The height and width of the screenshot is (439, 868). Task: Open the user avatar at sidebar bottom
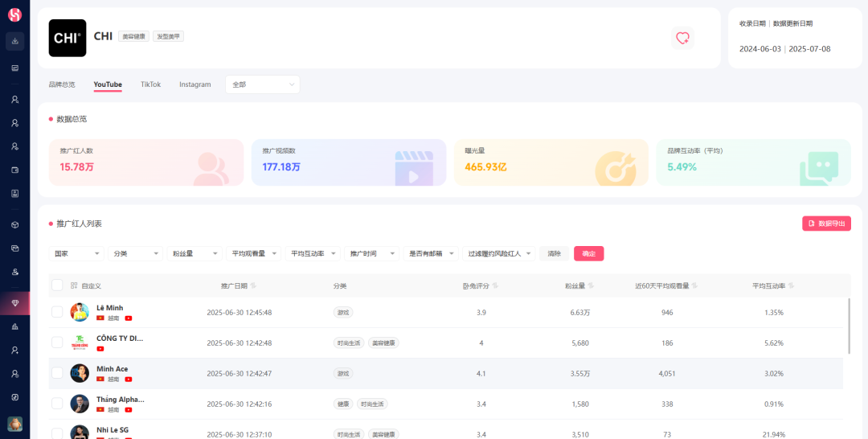pos(15,424)
